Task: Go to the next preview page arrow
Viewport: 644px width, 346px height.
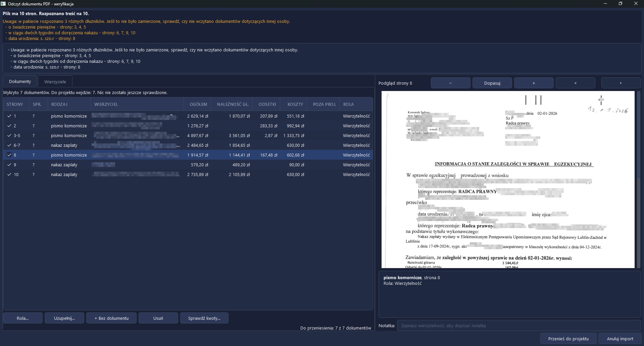Action: click(x=621, y=83)
